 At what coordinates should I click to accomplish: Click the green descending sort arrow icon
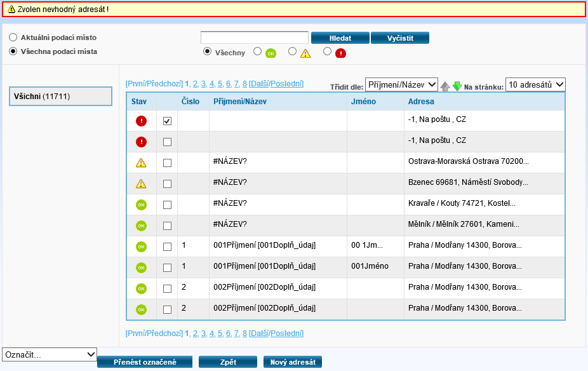pos(457,86)
